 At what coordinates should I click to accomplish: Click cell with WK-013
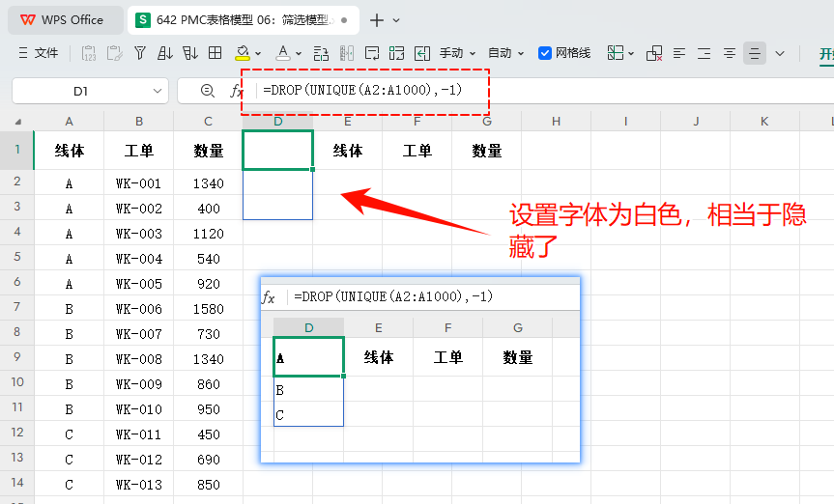coord(139,485)
